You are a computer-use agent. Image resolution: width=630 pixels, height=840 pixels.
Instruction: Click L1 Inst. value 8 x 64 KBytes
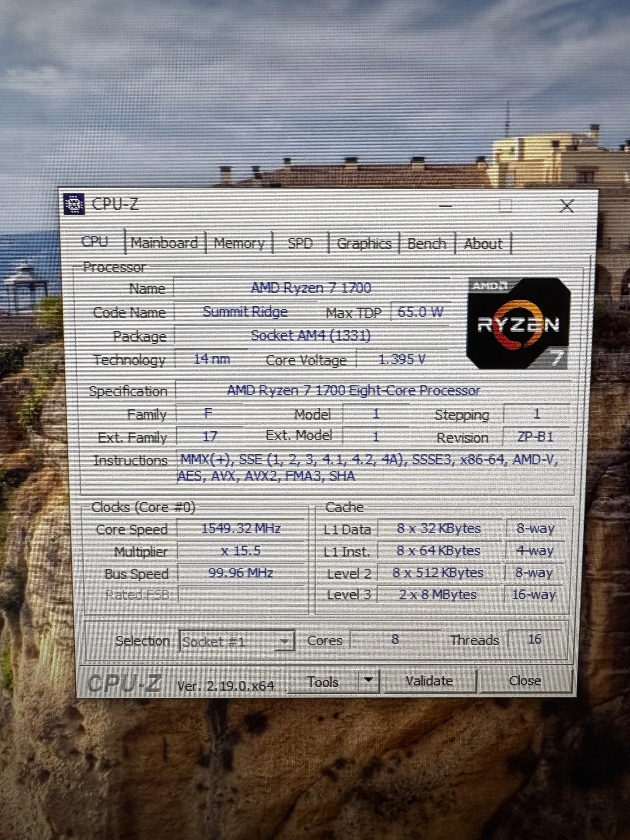coord(438,550)
